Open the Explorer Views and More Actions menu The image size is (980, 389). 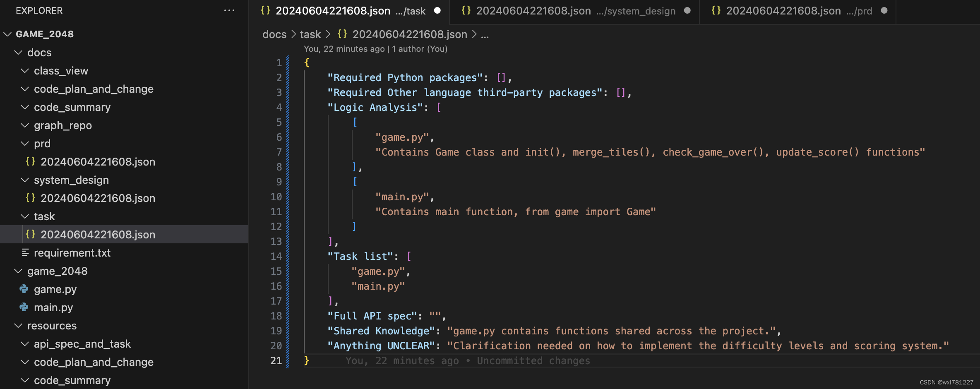[229, 10]
